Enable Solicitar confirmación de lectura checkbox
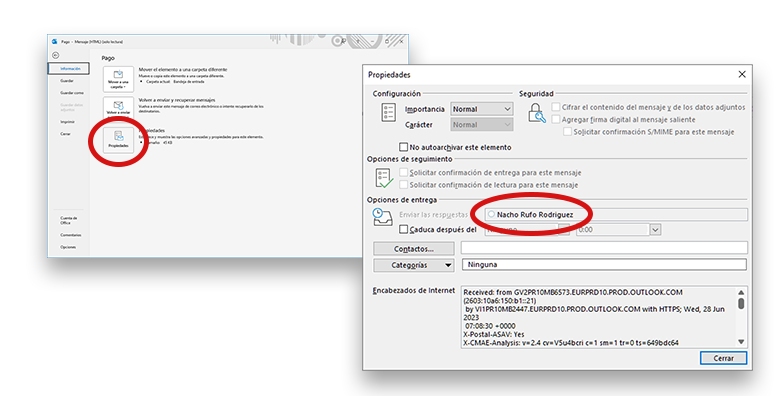Image resolution: width=781 pixels, height=396 pixels. (x=403, y=184)
